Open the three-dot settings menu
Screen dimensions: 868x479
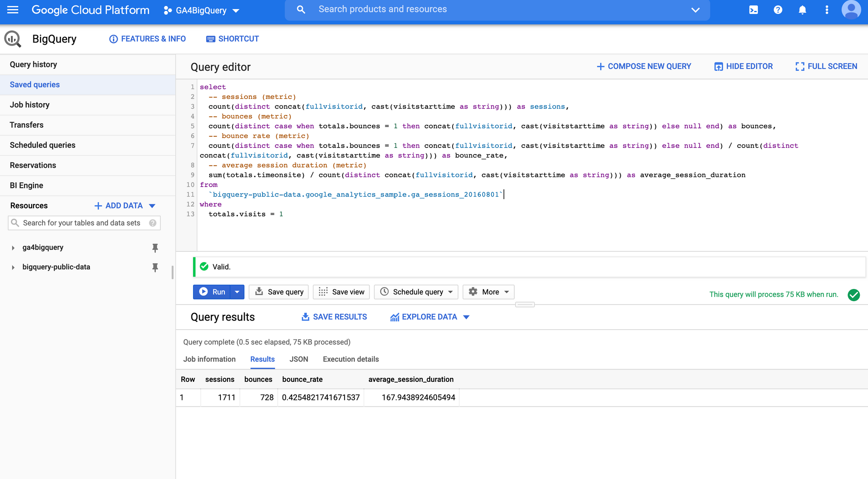tap(827, 10)
